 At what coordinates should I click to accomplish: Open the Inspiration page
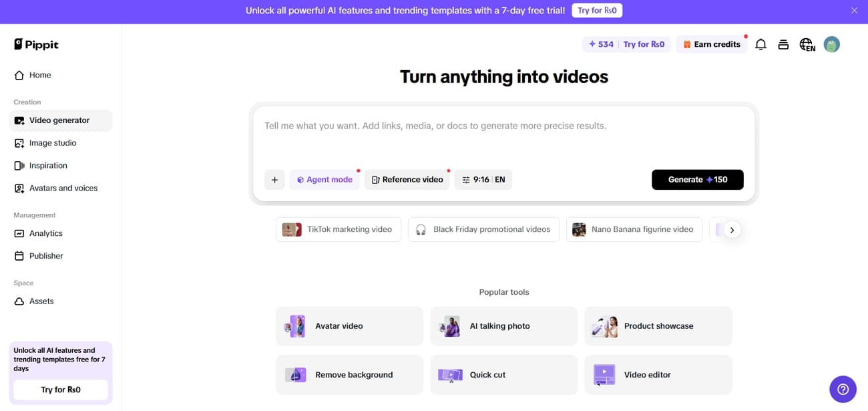(47, 165)
